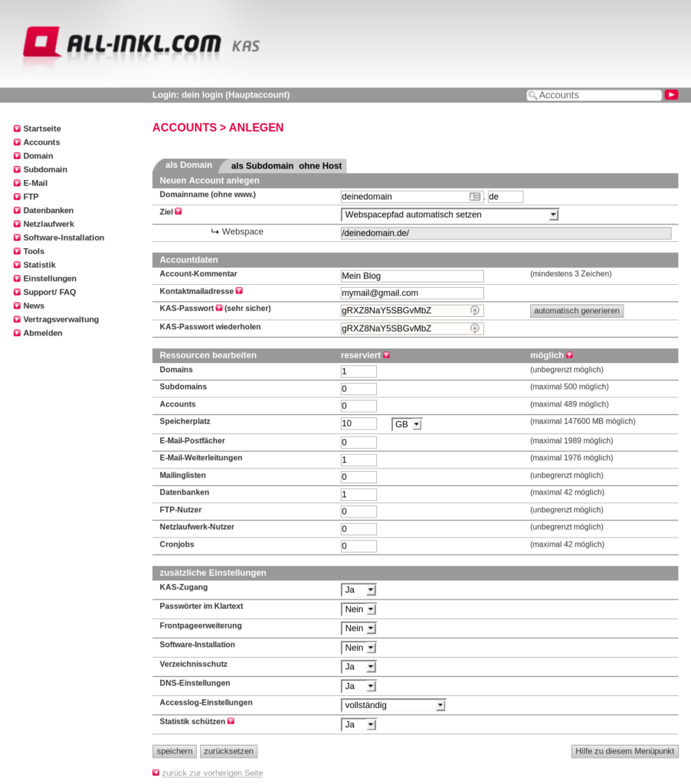Screen dimensions: 691x784
Task: Open Netzlaufwerk in the sidebar menu
Action: [48, 224]
